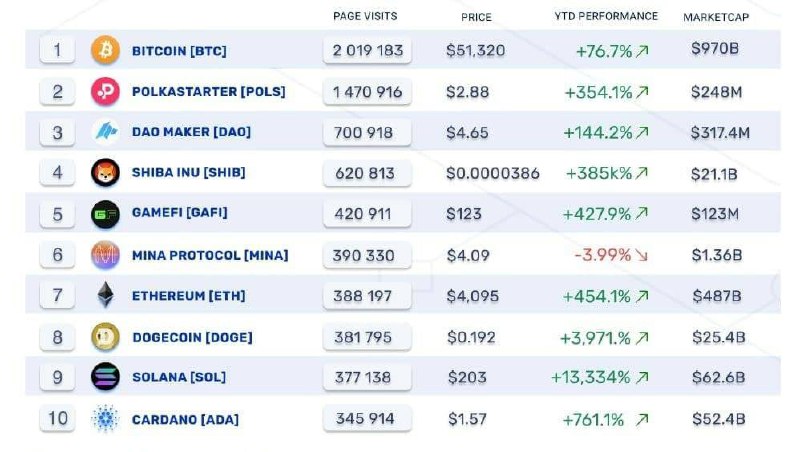Click the Dogecoin logo icon
The width and height of the screenshot is (800, 452).
105,337
